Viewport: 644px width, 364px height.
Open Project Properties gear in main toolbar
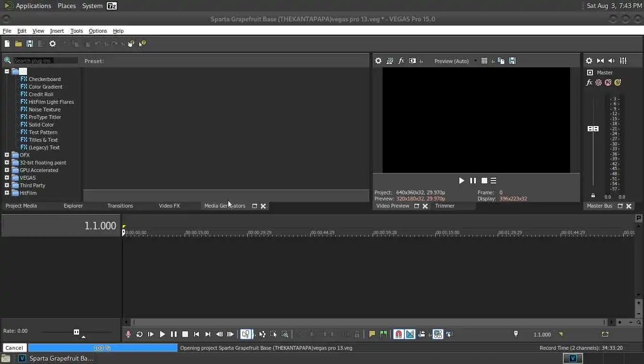[53, 44]
